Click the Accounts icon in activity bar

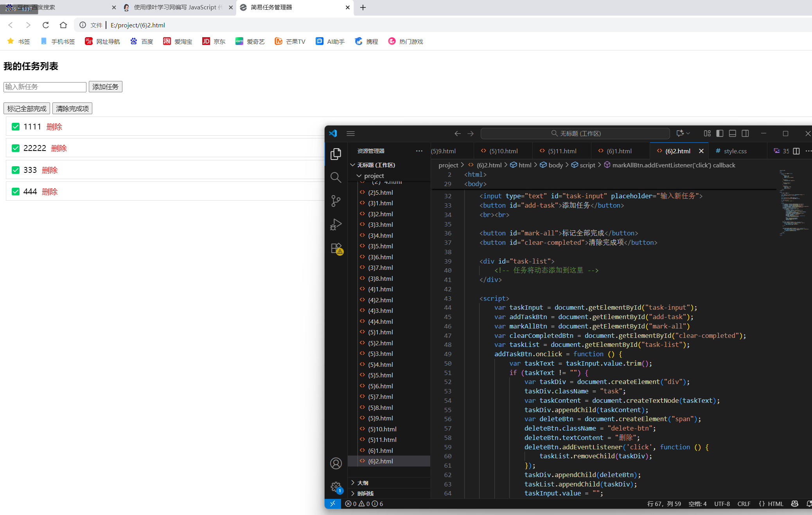336,463
